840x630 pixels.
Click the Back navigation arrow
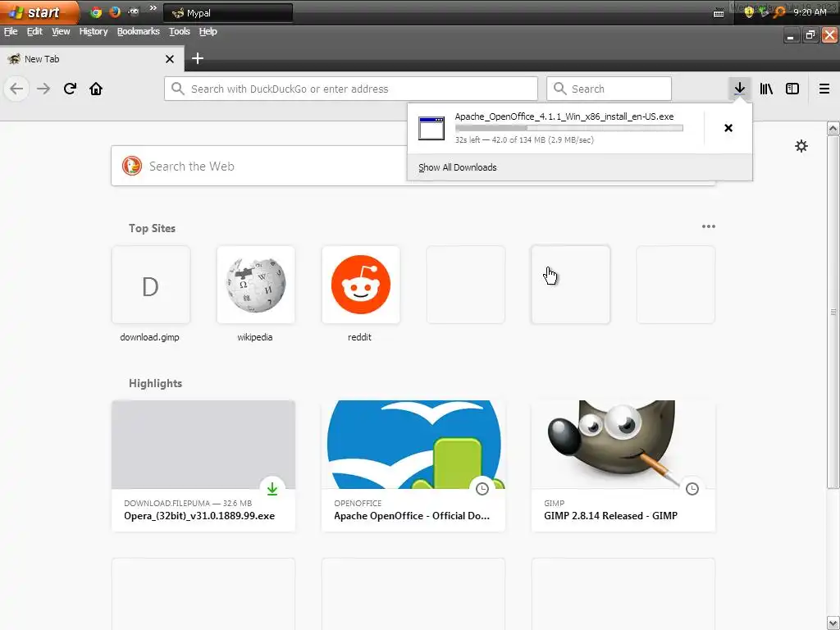click(x=16, y=89)
